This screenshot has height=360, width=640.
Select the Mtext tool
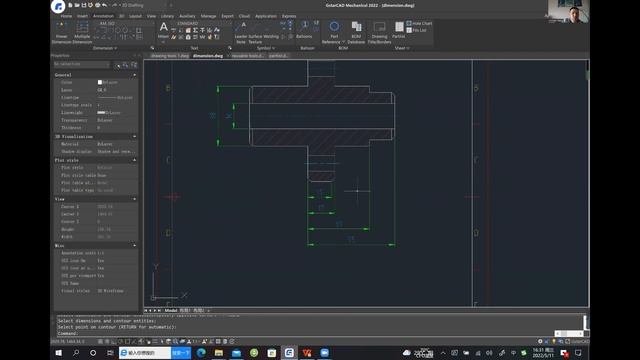tap(163, 30)
